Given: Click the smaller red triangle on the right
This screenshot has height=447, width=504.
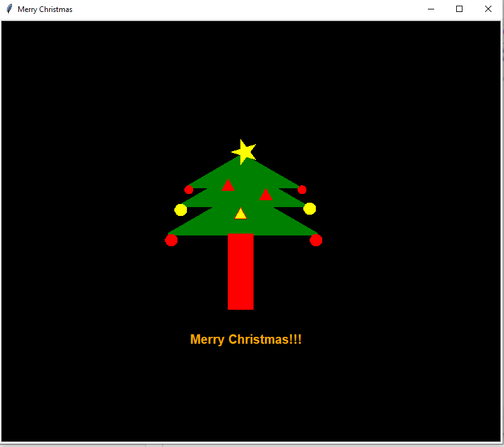Looking at the screenshot, I should pos(266,195).
